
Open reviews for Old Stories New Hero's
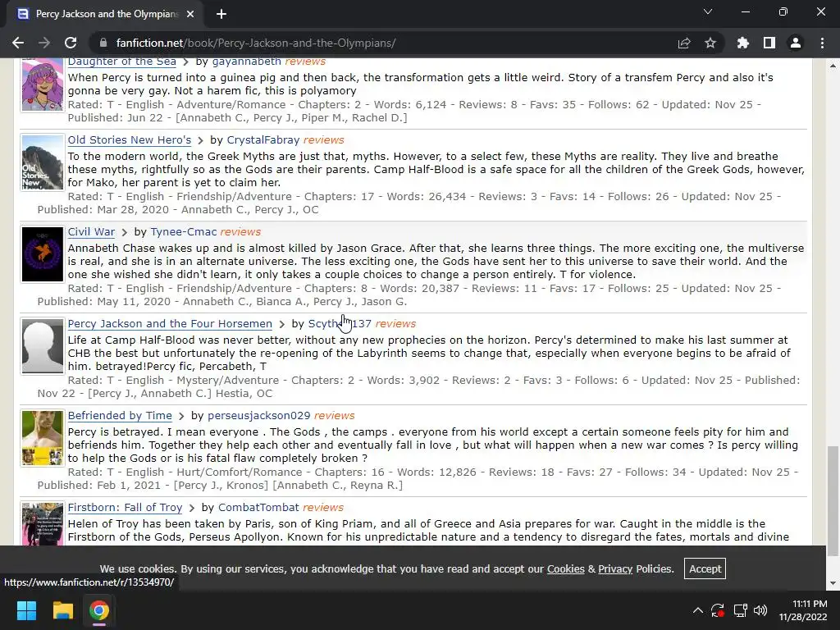point(323,139)
